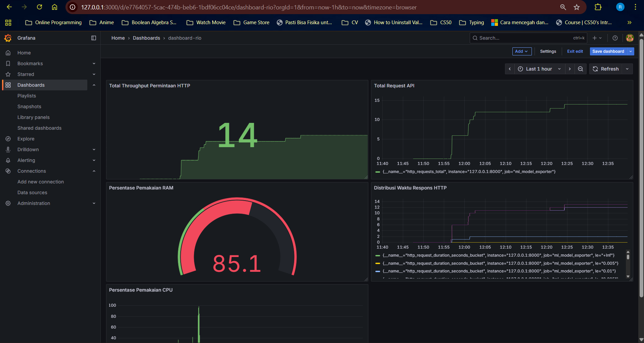
Task: Open the Last 1 hour time picker
Action: (x=539, y=69)
